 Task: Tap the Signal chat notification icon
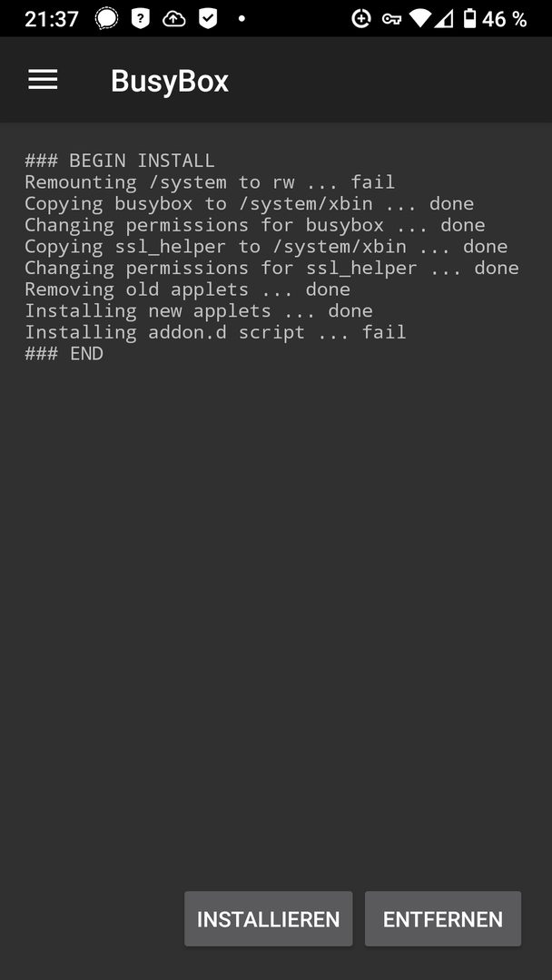pyautogui.click(x=106, y=19)
